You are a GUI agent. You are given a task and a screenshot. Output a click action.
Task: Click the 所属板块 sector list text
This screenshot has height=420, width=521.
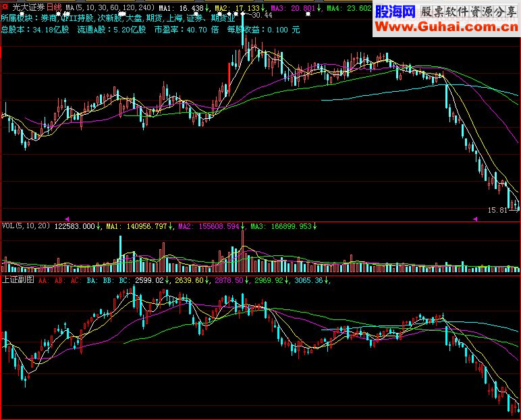(118, 18)
